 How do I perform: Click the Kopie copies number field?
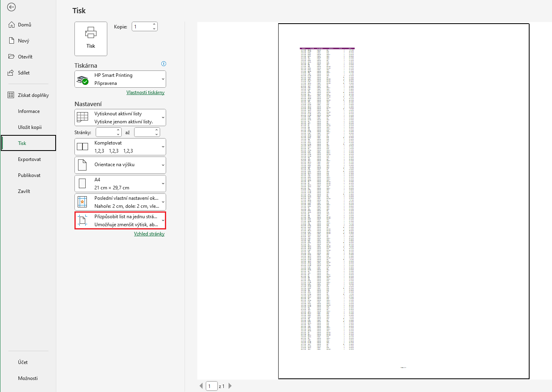coord(142,26)
